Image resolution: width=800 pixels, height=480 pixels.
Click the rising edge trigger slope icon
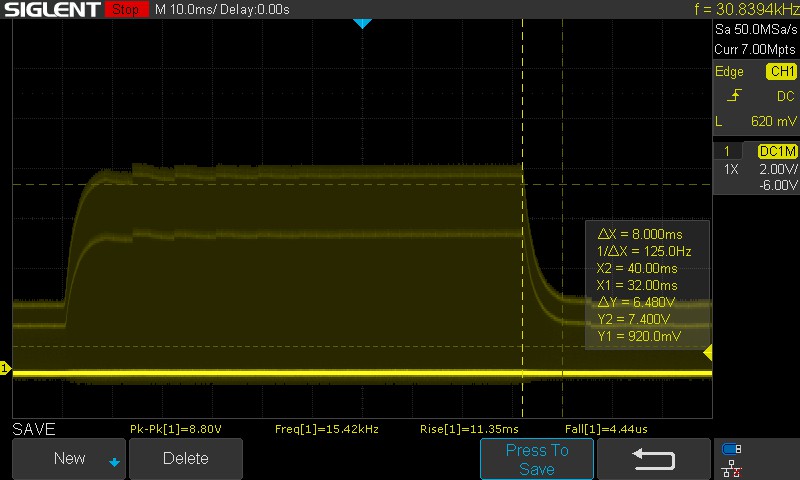(x=734, y=97)
